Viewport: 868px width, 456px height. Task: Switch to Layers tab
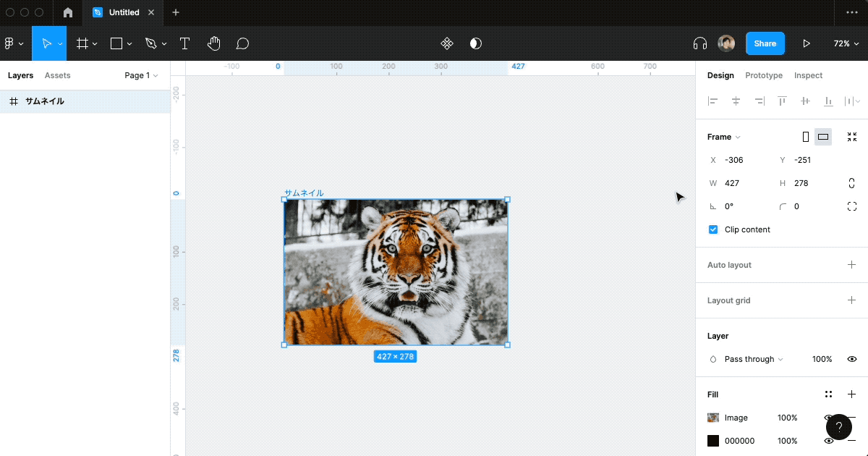(21, 75)
